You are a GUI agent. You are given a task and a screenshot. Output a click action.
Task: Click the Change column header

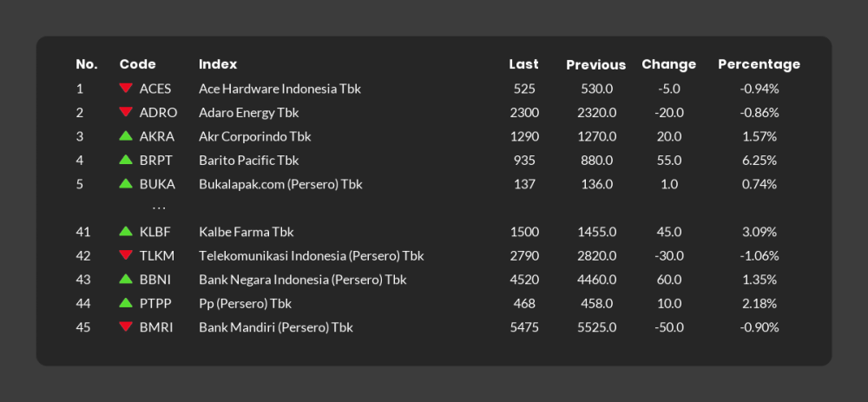point(668,64)
